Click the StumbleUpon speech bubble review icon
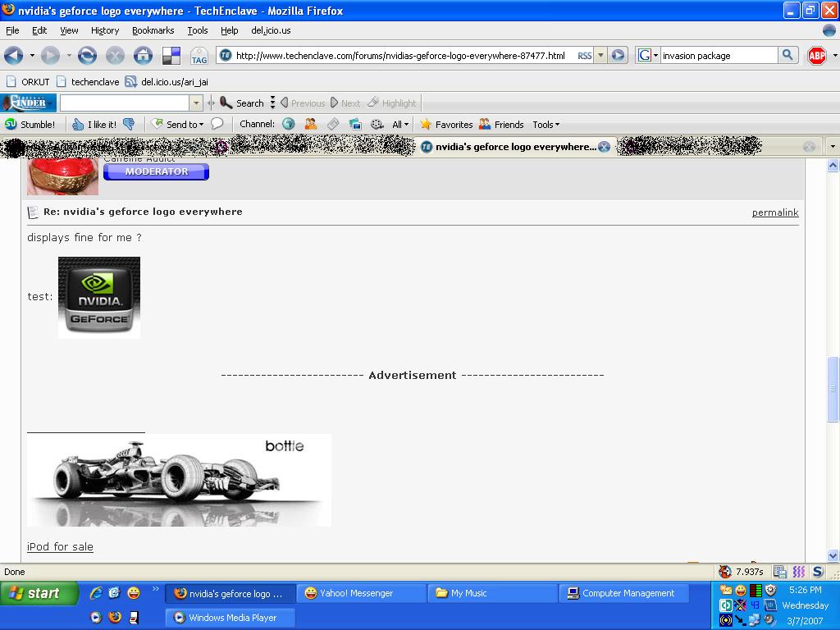 coord(217,124)
